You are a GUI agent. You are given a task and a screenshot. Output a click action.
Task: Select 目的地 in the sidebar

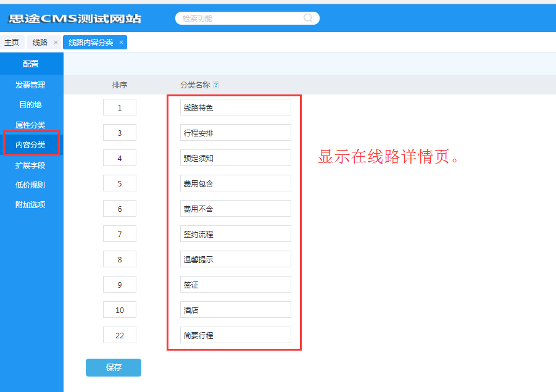30,105
